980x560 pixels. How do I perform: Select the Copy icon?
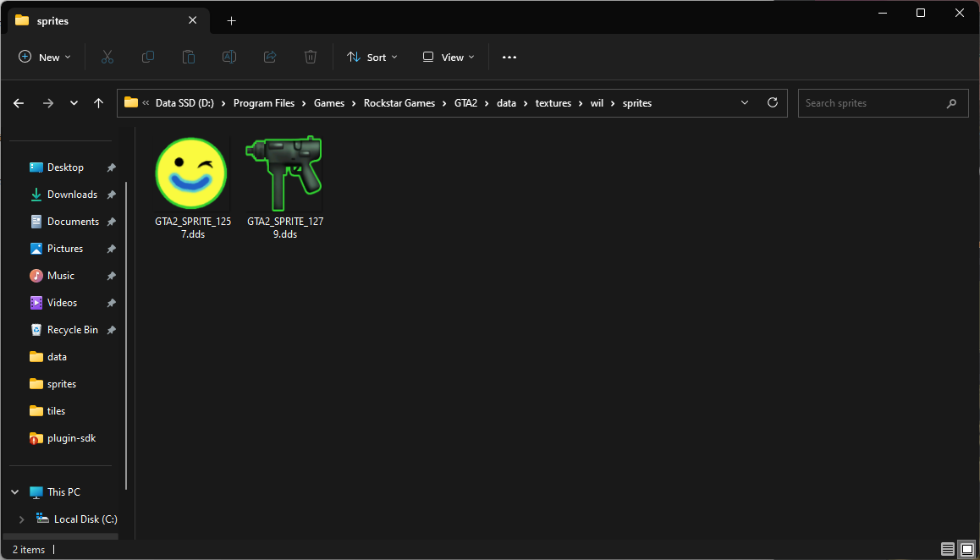(148, 57)
